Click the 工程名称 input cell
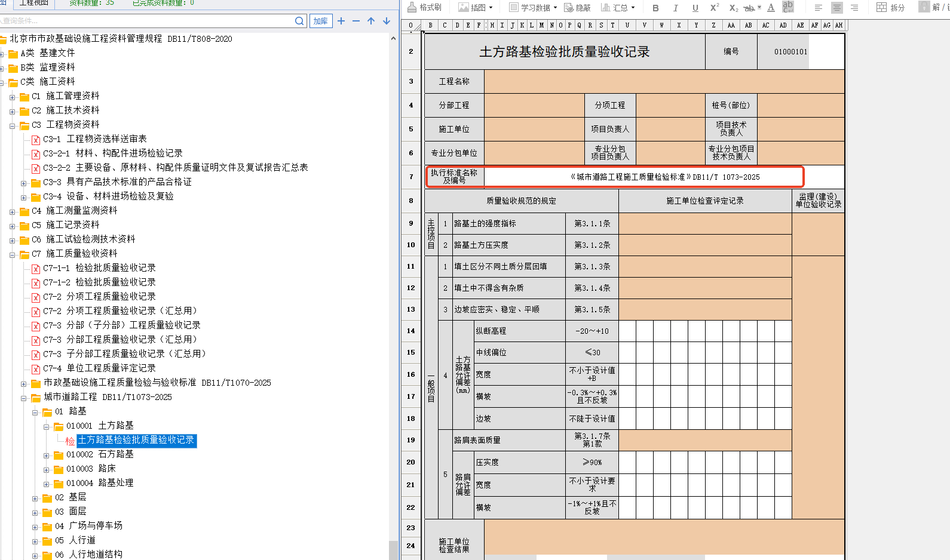Image resolution: width=950 pixels, height=560 pixels. (x=664, y=81)
